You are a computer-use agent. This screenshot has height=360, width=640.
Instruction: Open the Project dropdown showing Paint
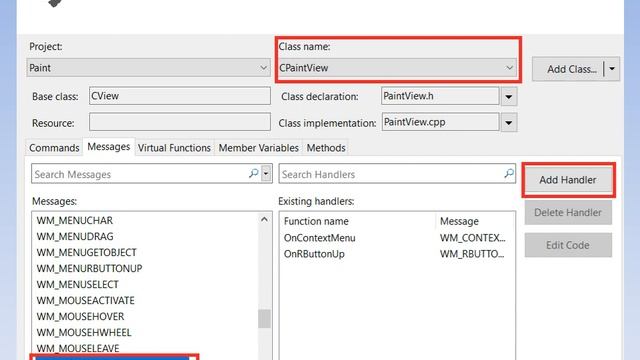coord(149,68)
